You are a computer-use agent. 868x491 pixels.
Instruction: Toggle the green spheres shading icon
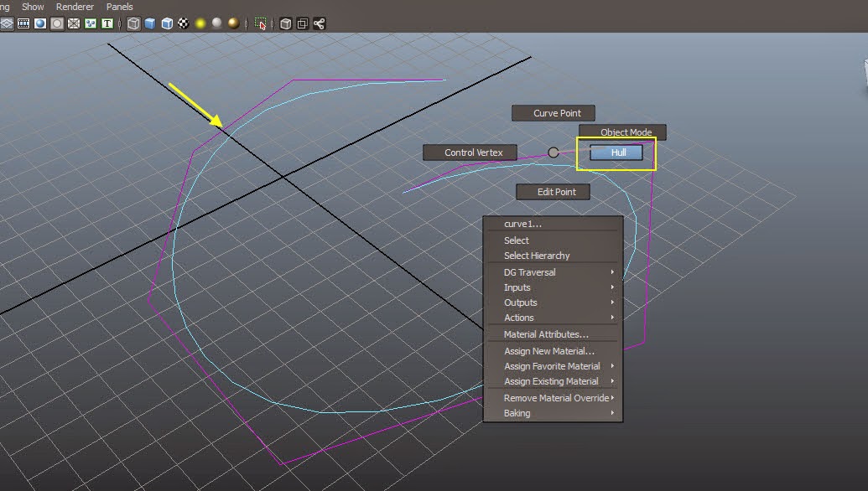pyautogui.click(x=91, y=23)
